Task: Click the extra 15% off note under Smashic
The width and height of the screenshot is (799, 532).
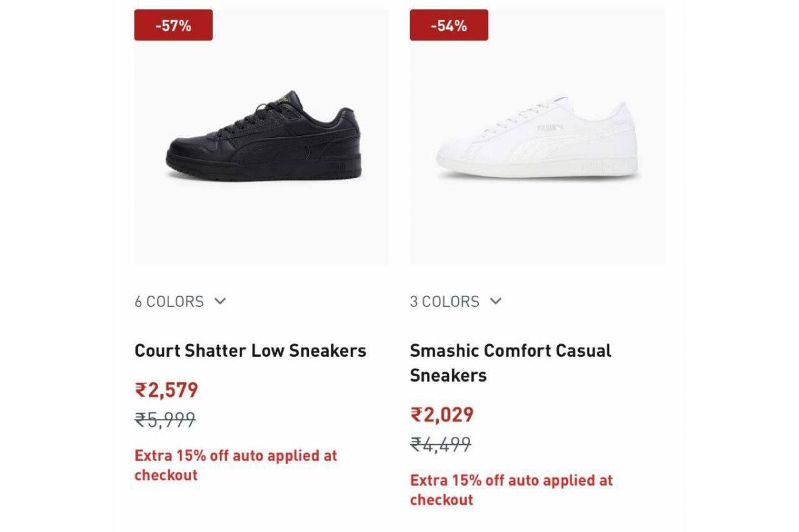Action: pos(511,490)
